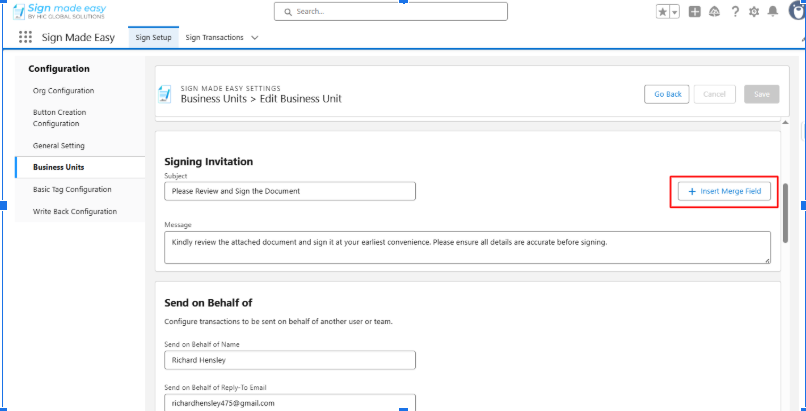Click the Save button
This screenshot has height=411, width=806.
[761, 94]
